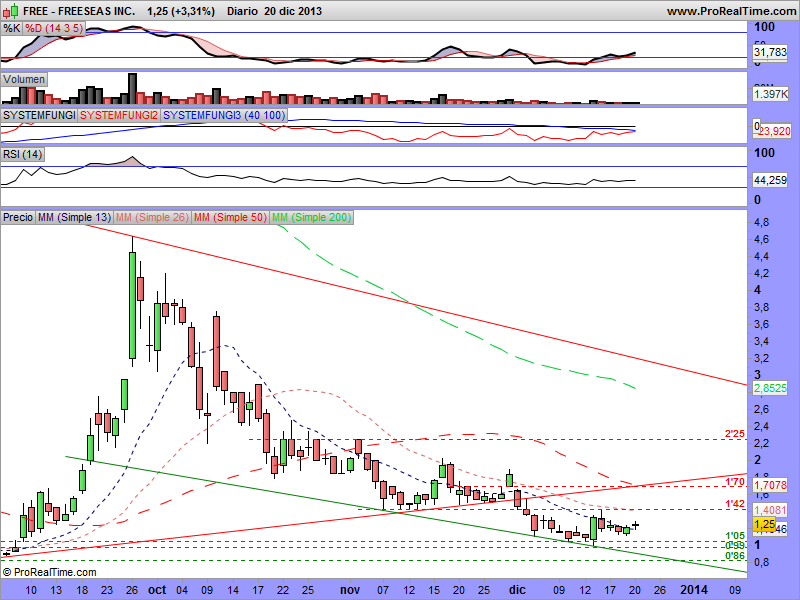Click the green dashed 200-period average line
The image size is (800, 600).
point(456,327)
